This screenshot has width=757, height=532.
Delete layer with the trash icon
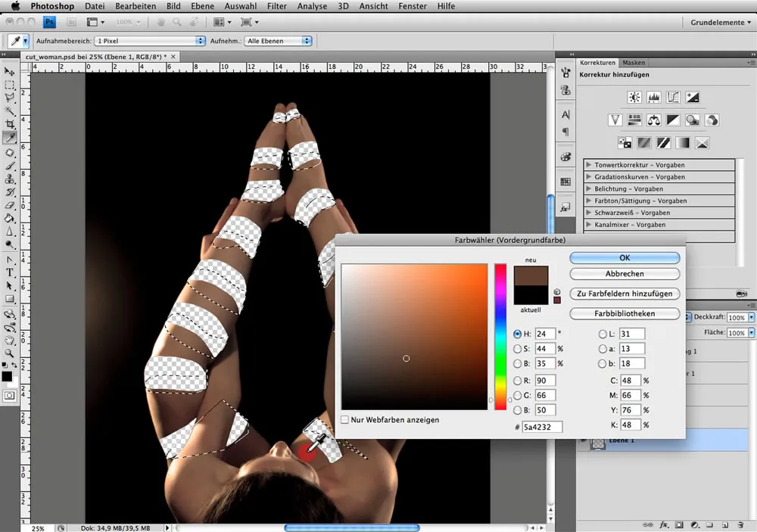tap(739, 524)
